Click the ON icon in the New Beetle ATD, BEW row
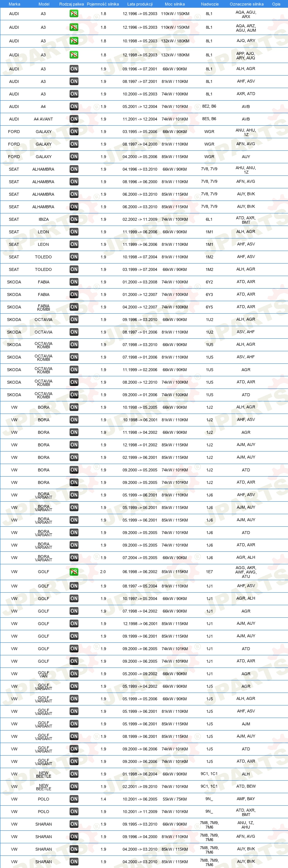The height and width of the screenshot is (868, 288). pyautogui.click(x=74, y=787)
